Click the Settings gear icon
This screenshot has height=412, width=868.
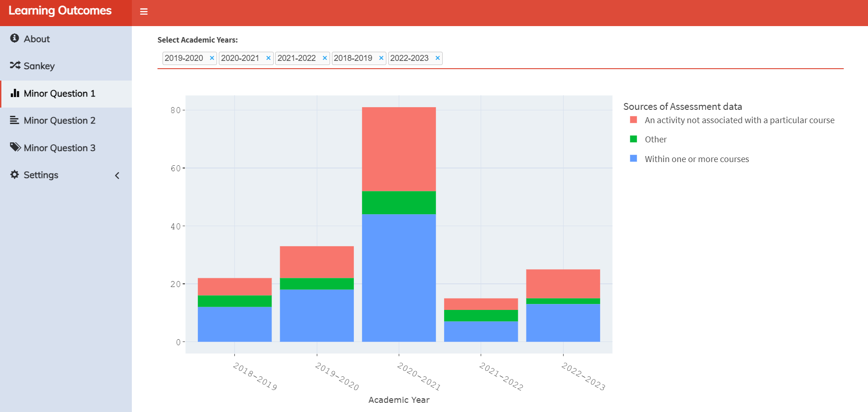coord(15,174)
